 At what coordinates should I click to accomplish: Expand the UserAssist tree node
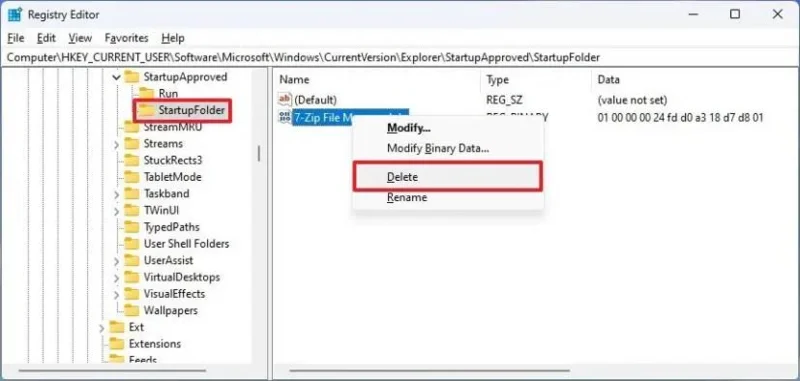click(x=116, y=261)
